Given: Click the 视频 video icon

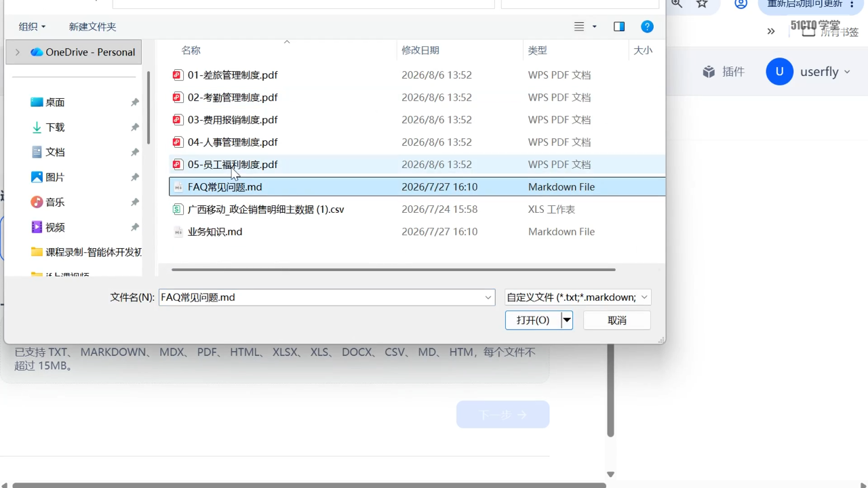Looking at the screenshot, I should coord(37,227).
